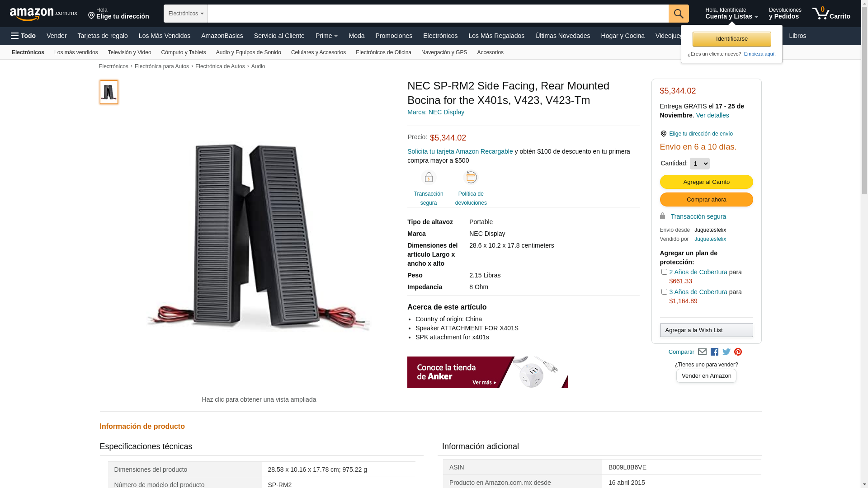Click the Juguetesfelix seller link

point(710,239)
